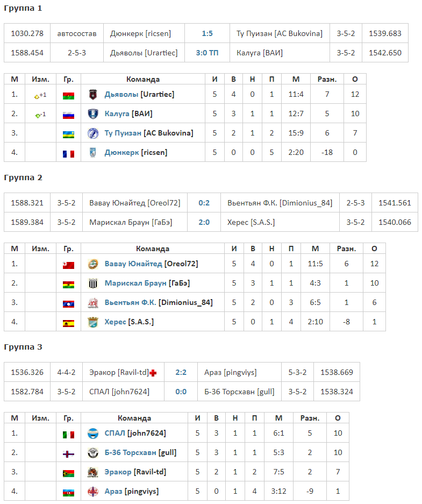Open the 2:2 match score link
The height and width of the screenshot is (504, 422).
tap(181, 372)
